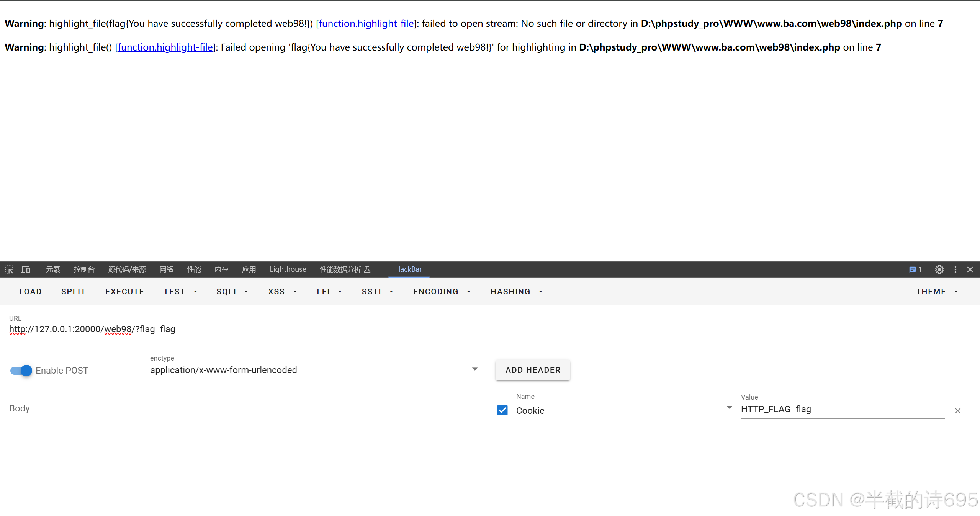This screenshot has width=980, height=516.
Task: Click the flask icon beside 性能数据分析
Action: [367, 269]
